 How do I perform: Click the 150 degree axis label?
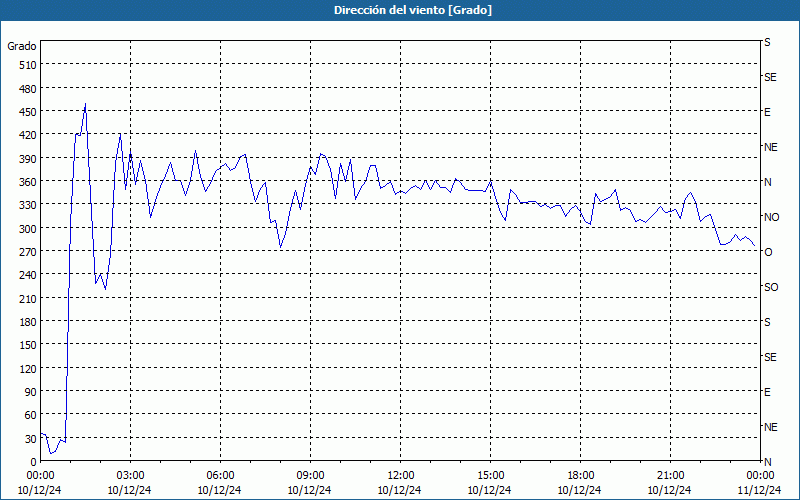pos(28,345)
